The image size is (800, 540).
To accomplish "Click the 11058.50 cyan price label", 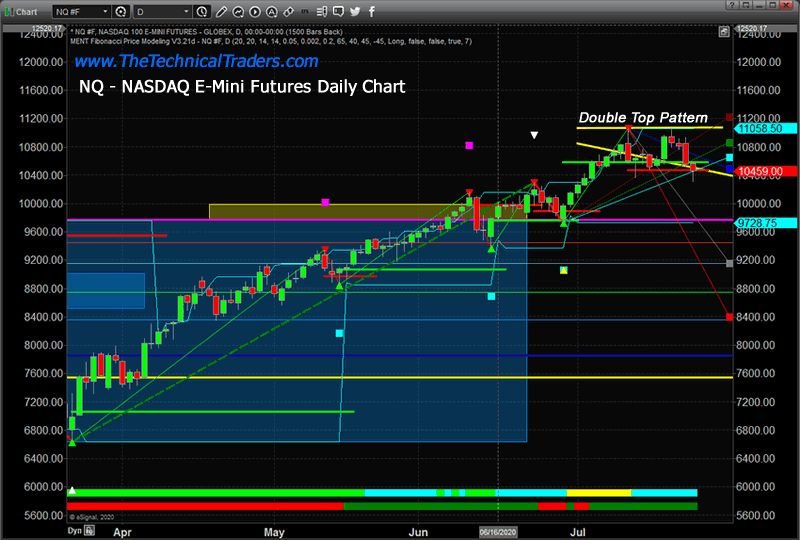I will (765, 129).
